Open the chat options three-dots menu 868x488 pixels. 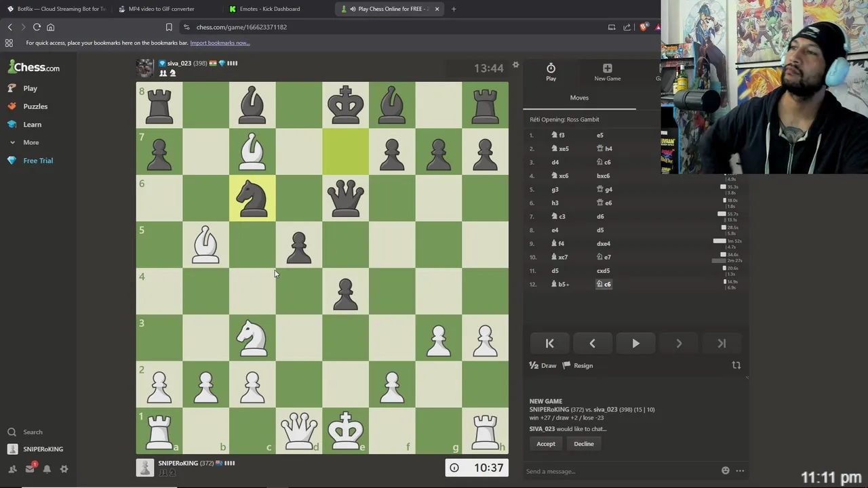pos(740,470)
